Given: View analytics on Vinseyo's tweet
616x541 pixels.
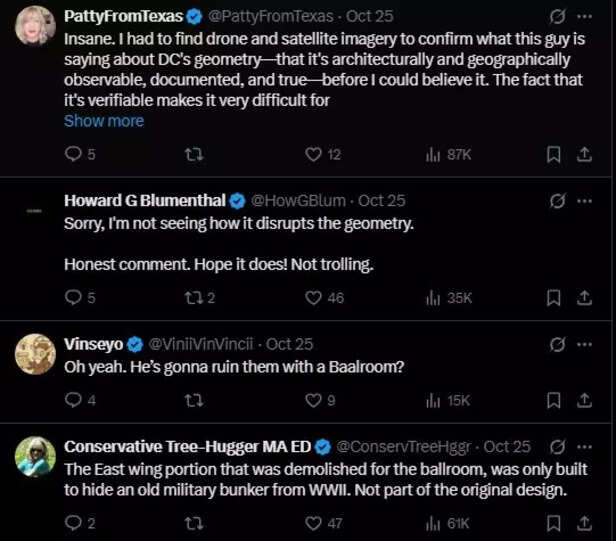Looking at the screenshot, I should coord(433,400).
